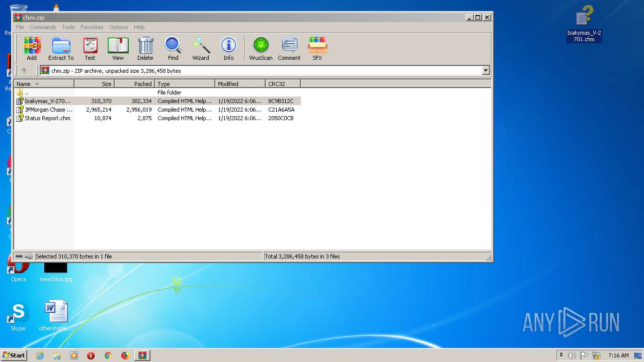Open the Tools menu
Viewport: 644px width, 362px height.
point(68,27)
